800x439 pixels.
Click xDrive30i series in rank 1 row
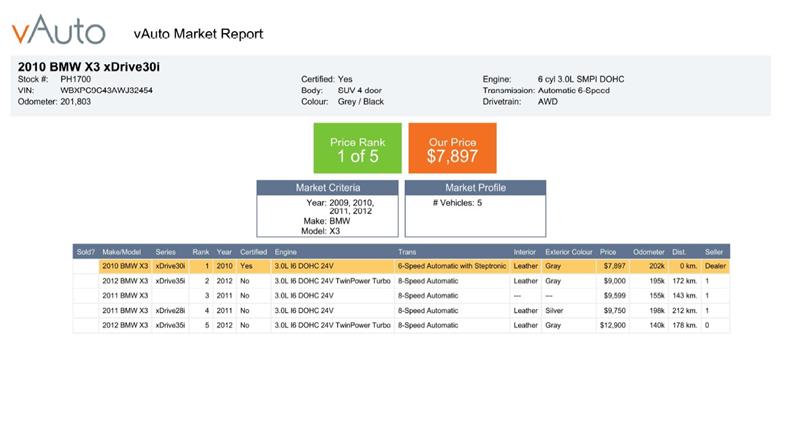pos(170,266)
